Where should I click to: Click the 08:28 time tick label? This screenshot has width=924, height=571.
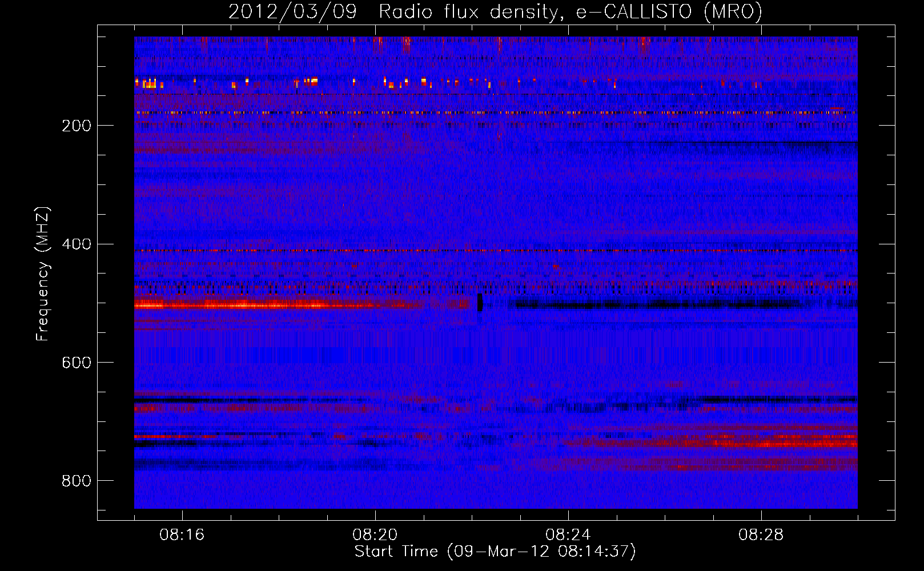point(761,535)
